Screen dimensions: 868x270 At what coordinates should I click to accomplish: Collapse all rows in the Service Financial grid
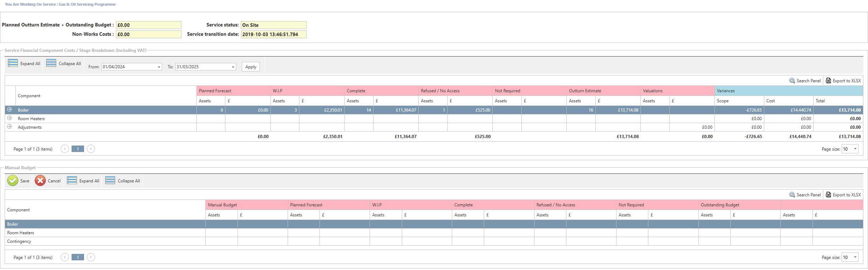(64, 63)
